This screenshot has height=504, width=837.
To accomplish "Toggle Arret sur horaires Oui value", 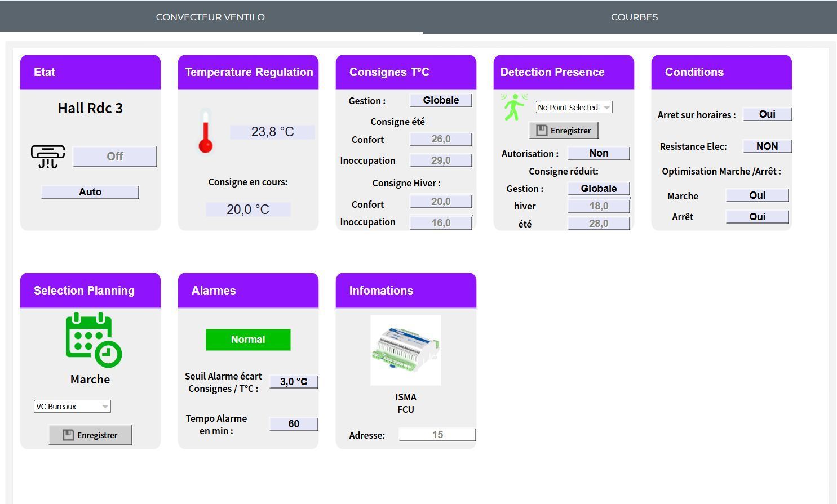I will click(x=767, y=114).
